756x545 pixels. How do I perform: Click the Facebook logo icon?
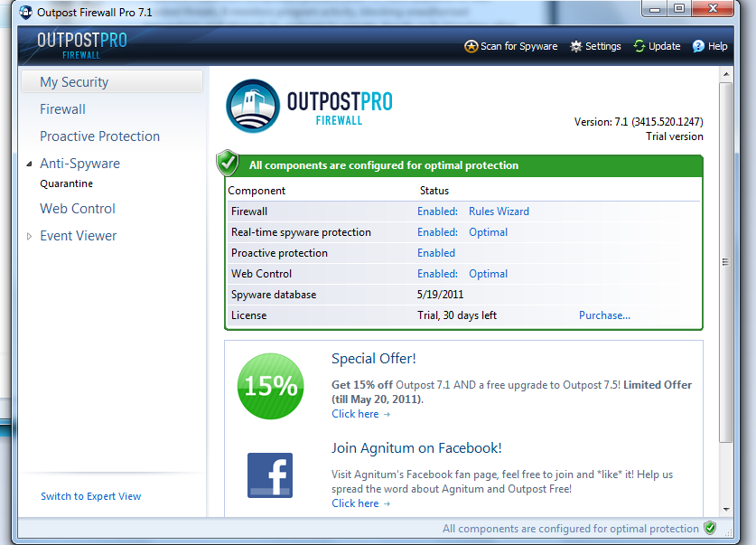(270, 475)
